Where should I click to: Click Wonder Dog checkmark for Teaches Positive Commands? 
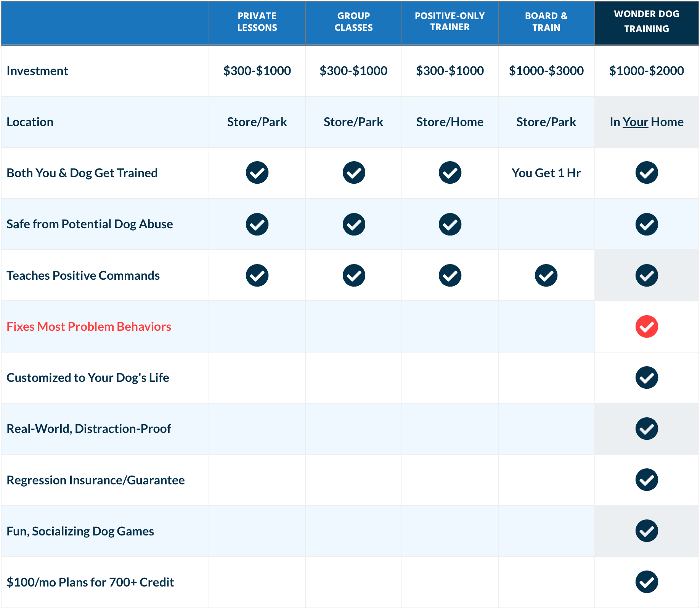647,275
